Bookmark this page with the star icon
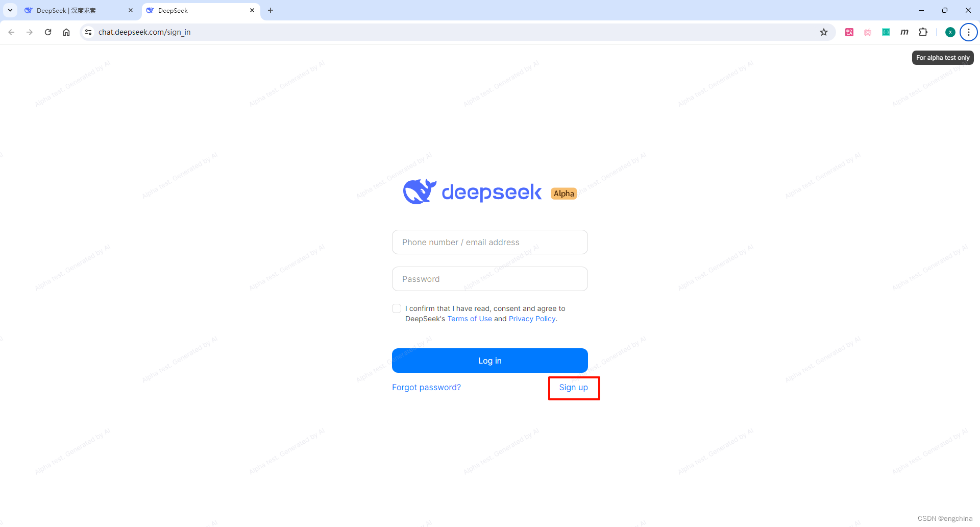The height and width of the screenshot is (527, 980). (824, 32)
